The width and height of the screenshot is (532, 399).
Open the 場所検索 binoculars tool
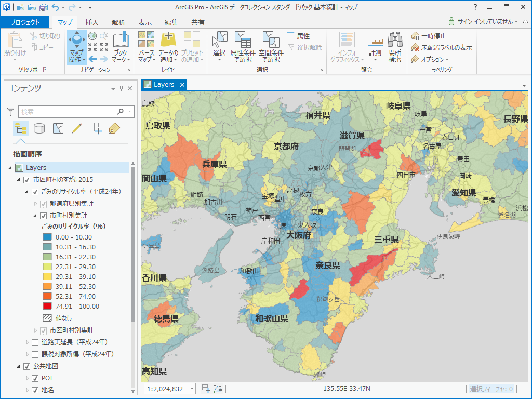(395, 47)
